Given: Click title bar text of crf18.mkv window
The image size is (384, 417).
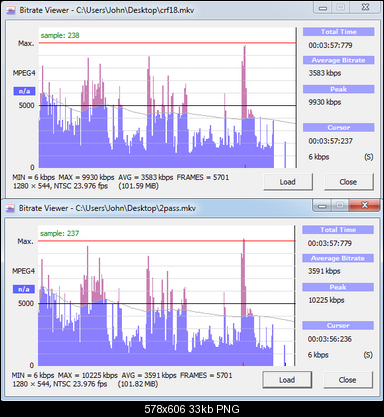Looking at the screenshot, I should pyautogui.click(x=107, y=10).
